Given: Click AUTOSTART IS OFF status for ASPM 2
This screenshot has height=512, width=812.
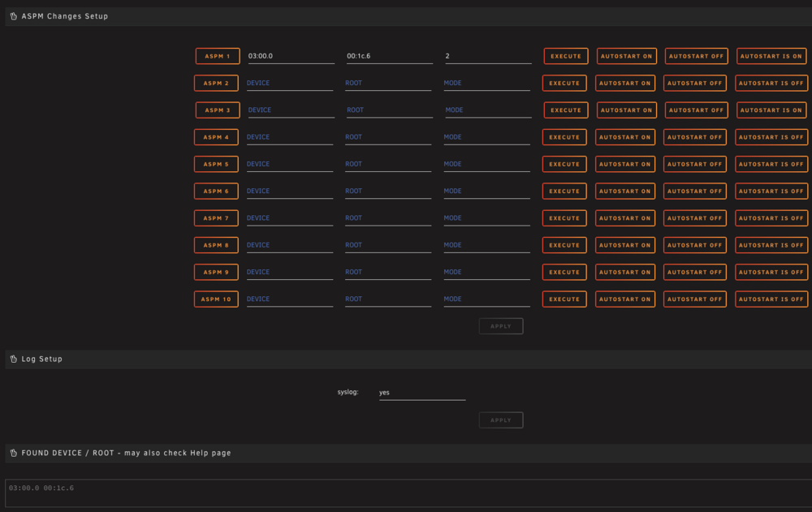Looking at the screenshot, I should point(771,83).
